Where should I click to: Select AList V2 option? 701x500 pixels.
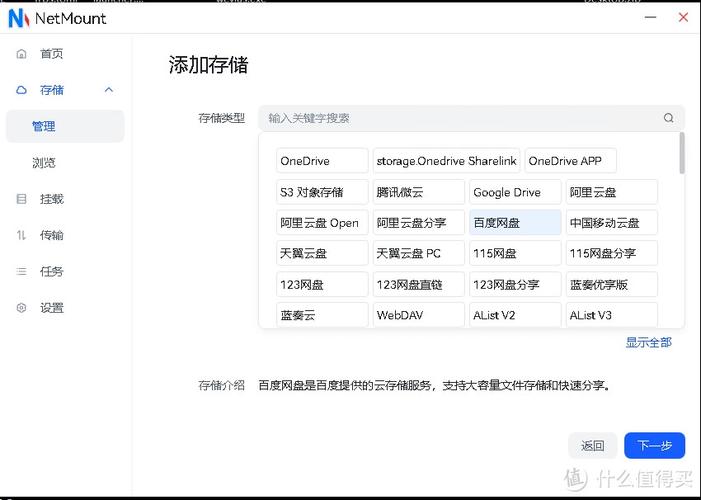click(x=515, y=315)
